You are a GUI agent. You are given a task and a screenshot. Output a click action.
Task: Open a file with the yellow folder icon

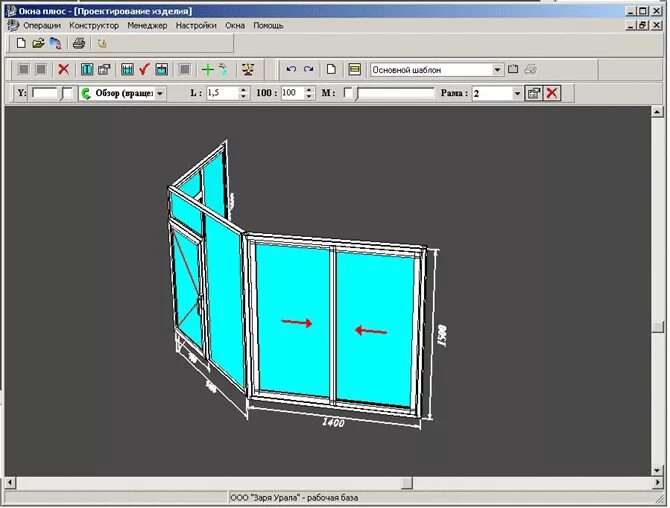(38, 43)
